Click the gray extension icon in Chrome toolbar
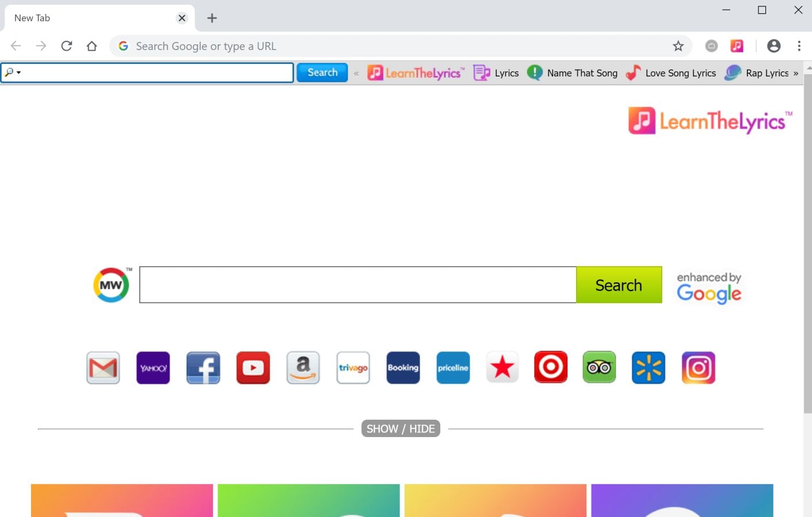 (711, 46)
